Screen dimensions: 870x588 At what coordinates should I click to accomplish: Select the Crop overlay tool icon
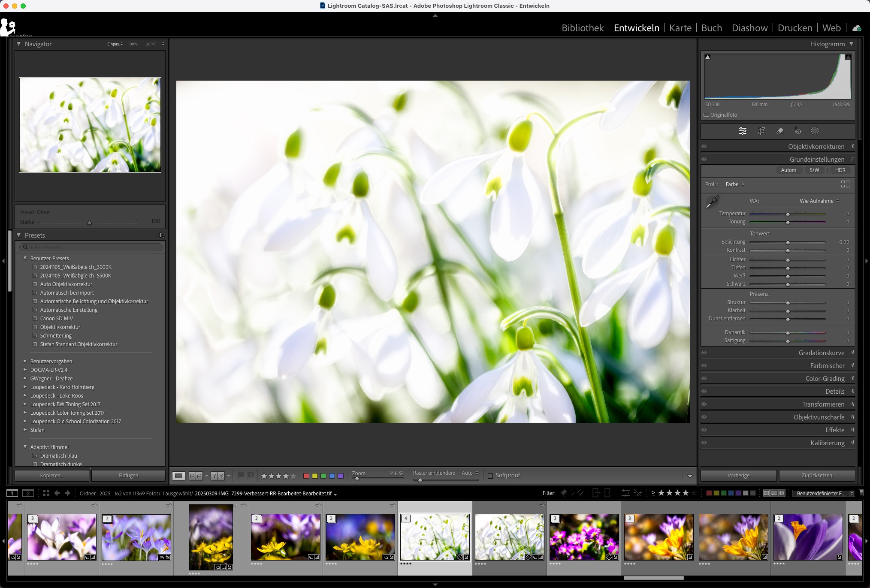point(761,131)
